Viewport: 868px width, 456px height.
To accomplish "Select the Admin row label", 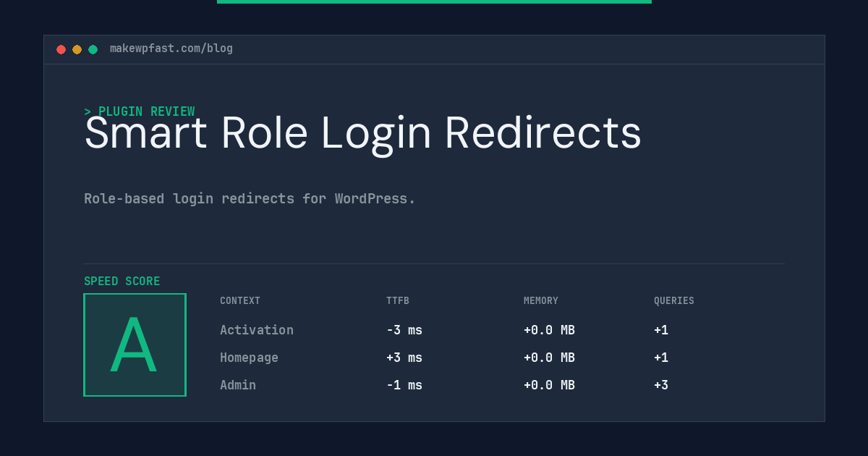I will point(238,385).
